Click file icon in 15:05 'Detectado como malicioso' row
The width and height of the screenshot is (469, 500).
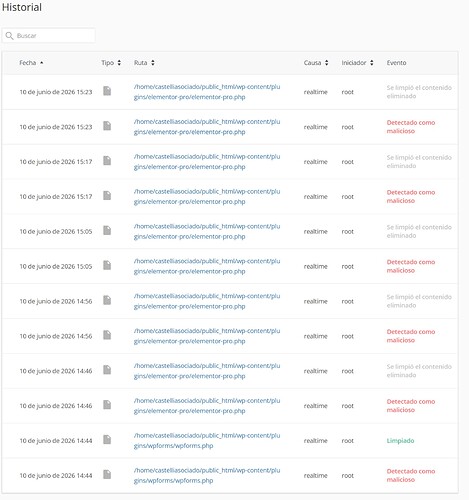click(107, 265)
